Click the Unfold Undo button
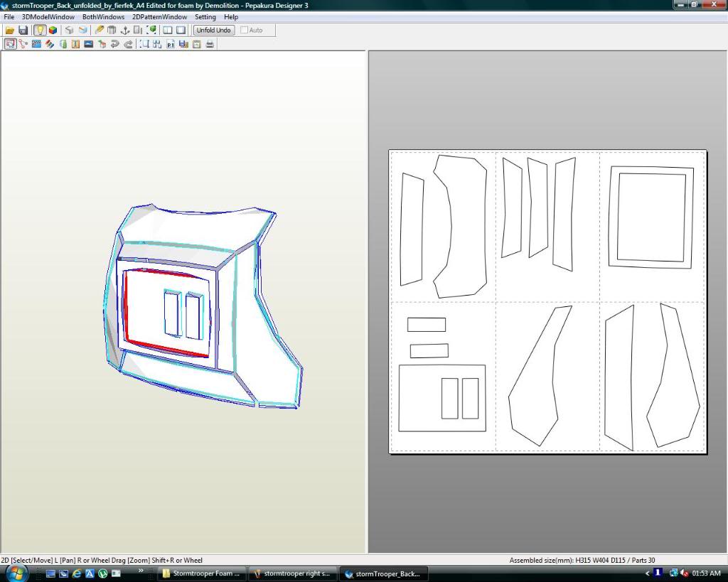The width and height of the screenshot is (728, 582). click(213, 30)
